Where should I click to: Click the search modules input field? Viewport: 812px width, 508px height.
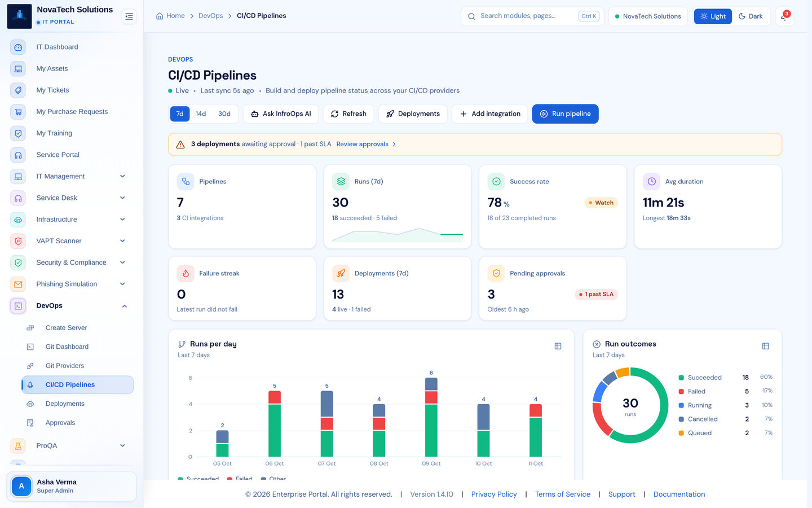pos(532,16)
